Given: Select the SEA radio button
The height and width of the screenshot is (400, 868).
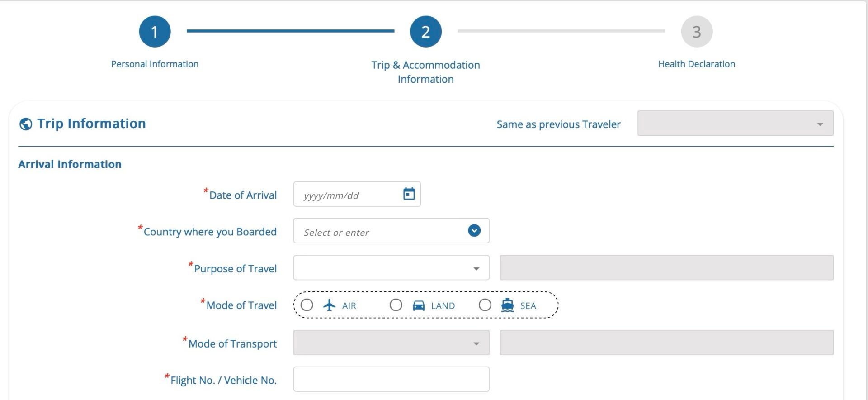Looking at the screenshot, I should (485, 305).
